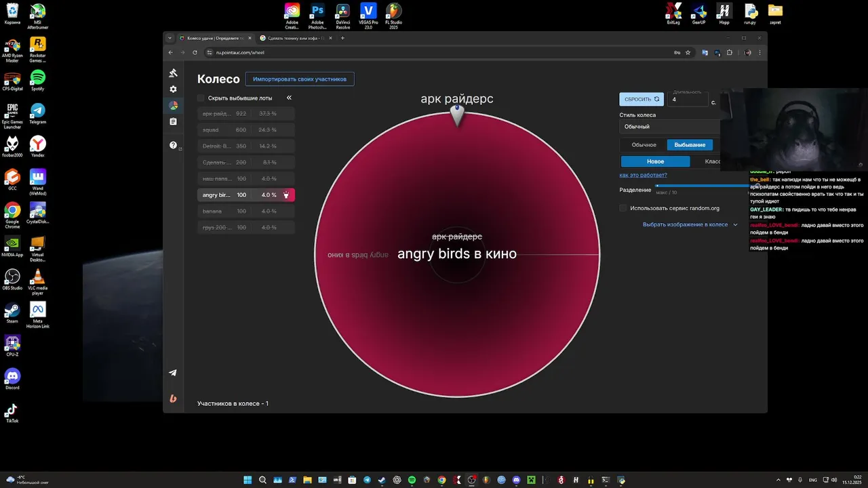Open the help question mark icon
The width and height of the screenshot is (868, 488).
(173, 145)
